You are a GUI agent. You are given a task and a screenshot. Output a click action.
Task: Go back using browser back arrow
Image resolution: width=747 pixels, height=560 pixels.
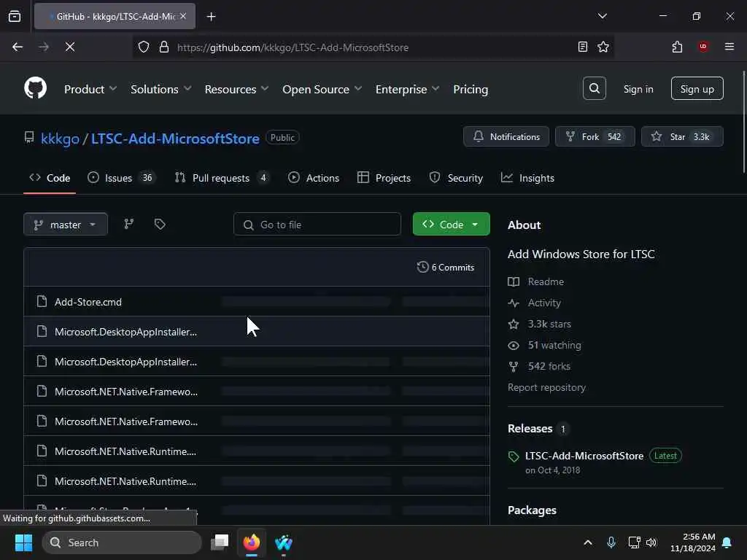[18, 47]
